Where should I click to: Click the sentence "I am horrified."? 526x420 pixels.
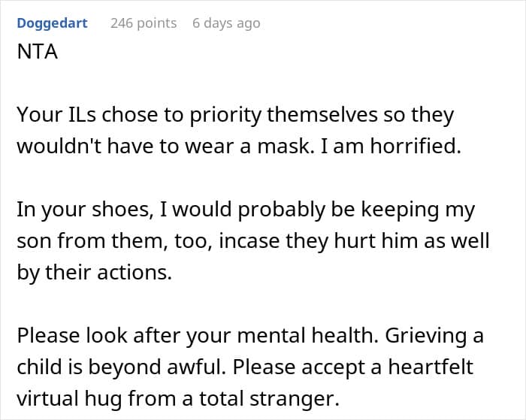[x=391, y=147]
